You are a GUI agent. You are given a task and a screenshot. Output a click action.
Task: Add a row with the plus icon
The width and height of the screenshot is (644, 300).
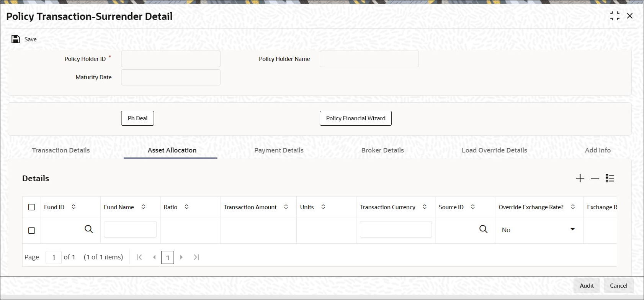click(580, 178)
